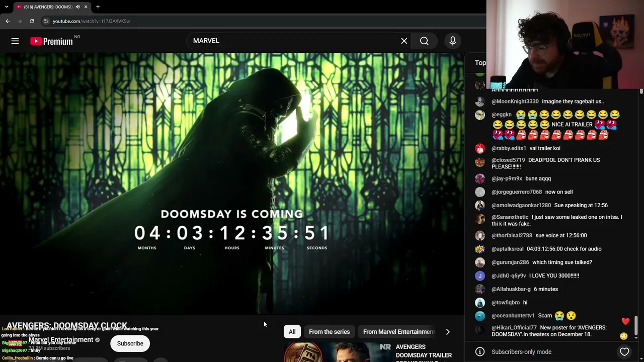Open the Marvel Entertainment channel name
Screen dimensions: 644x362
tap(61, 340)
